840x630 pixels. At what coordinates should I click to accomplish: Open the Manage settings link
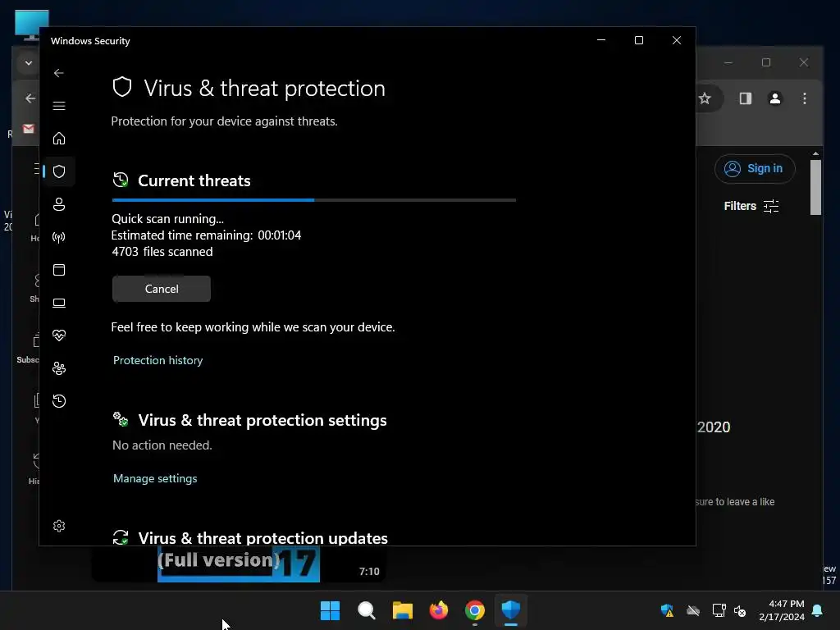[155, 478]
